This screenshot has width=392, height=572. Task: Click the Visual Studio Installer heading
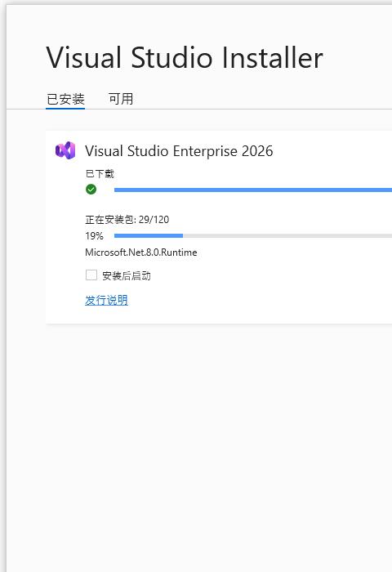(185, 58)
